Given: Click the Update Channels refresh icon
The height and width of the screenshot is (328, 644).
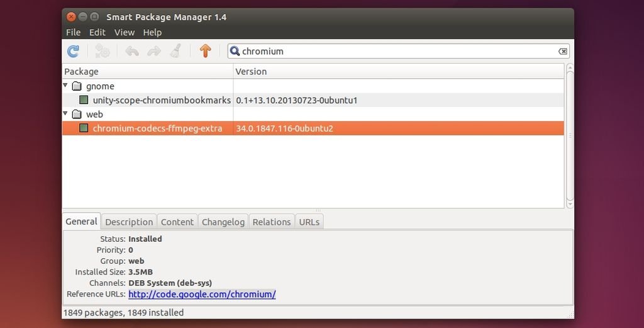Looking at the screenshot, I should point(74,51).
